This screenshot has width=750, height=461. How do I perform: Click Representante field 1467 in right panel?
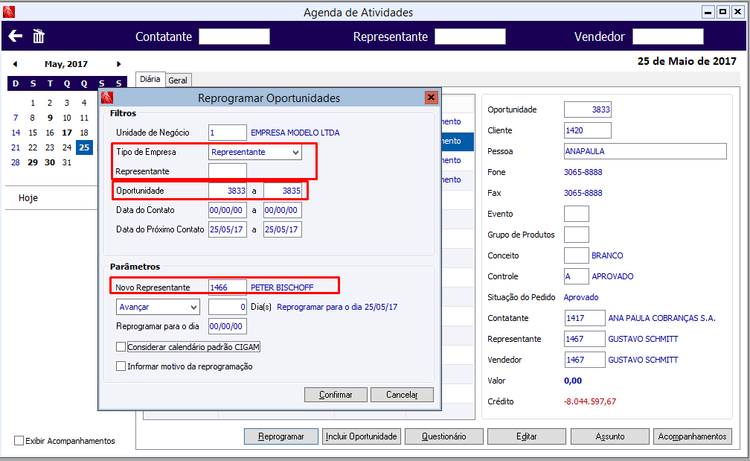click(x=585, y=339)
